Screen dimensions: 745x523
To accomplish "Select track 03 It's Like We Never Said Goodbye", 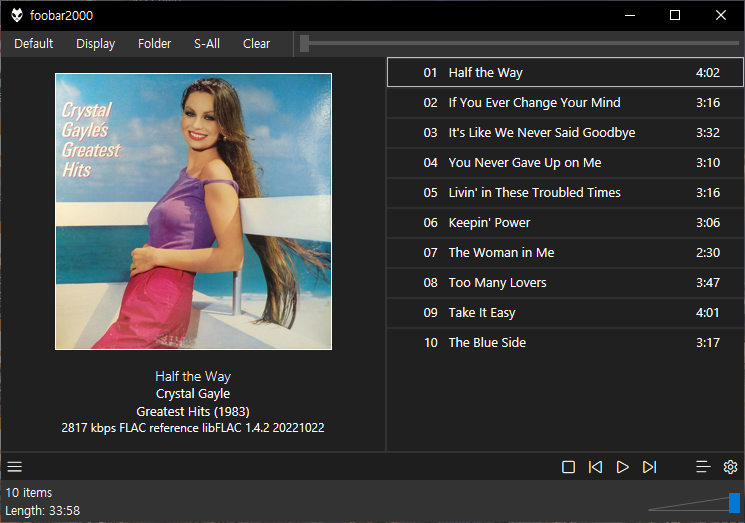I will [565, 133].
